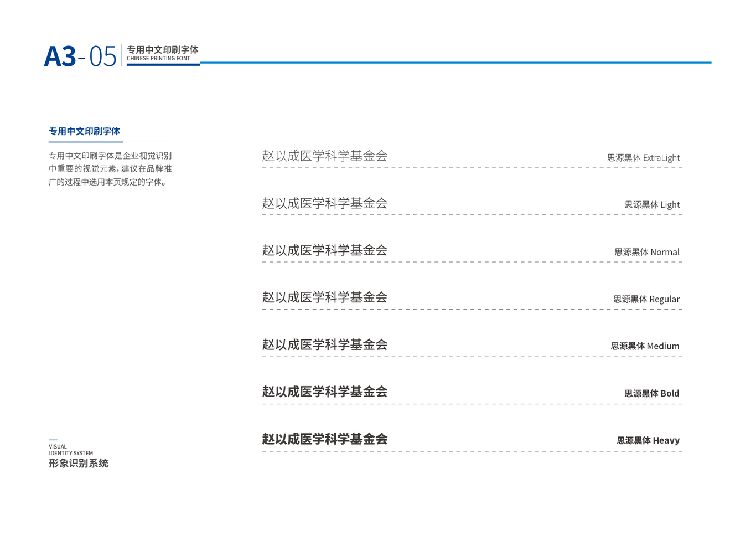Click the label 思源黑体 Regular
Viewport: 756px width, 535px height.
pyautogui.click(x=646, y=299)
